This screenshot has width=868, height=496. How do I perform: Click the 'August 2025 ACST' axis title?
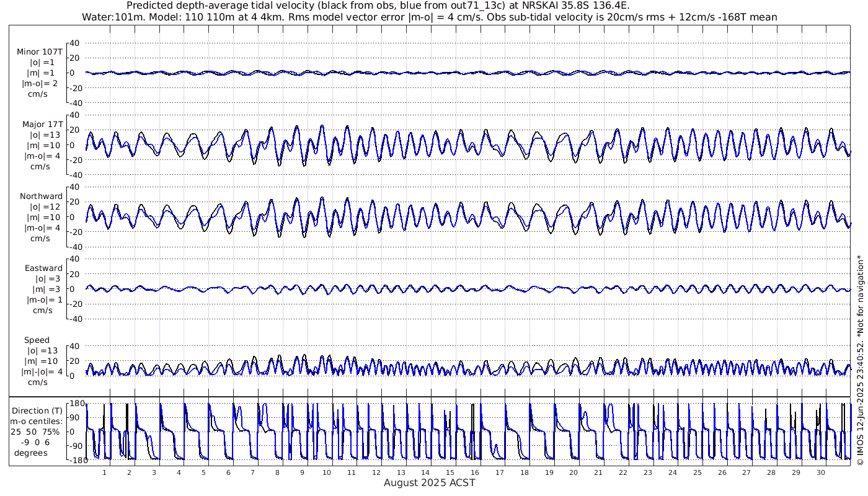(429, 482)
